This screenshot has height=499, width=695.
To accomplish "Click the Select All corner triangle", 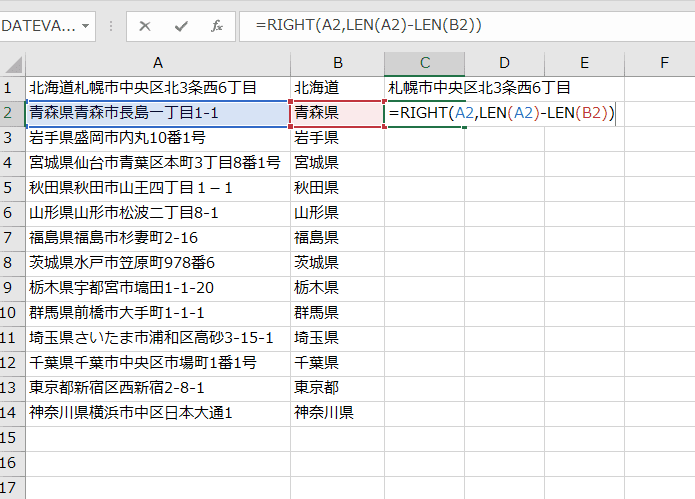I will point(12,63).
